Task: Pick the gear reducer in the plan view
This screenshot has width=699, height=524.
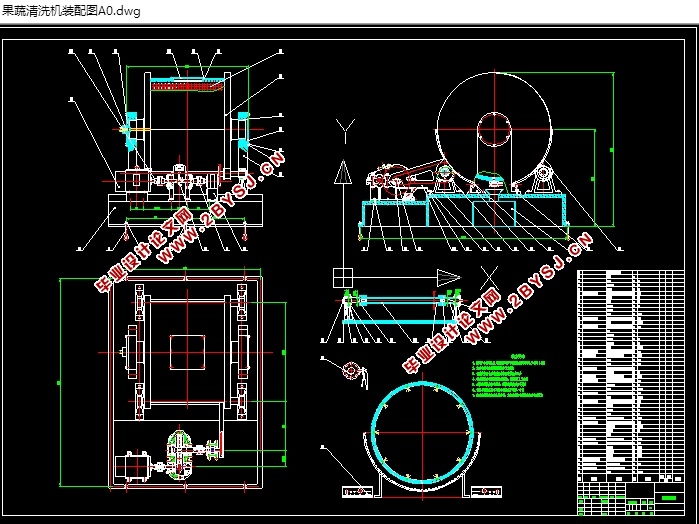Action: pyautogui.click(x=182, y=455)
